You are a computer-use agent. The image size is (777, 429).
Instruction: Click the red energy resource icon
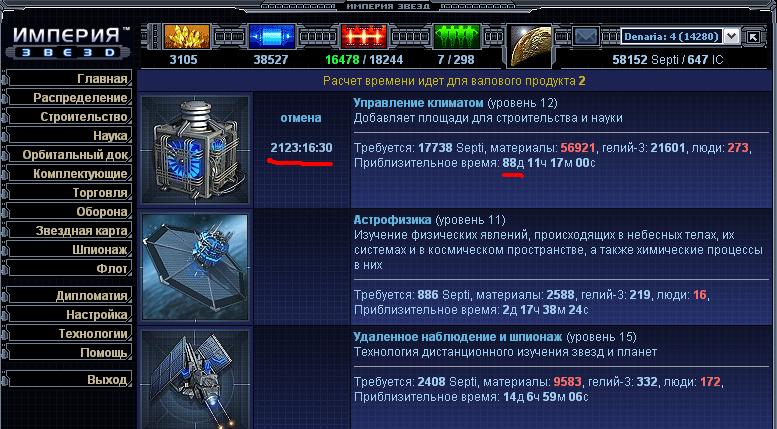(364, 36)
